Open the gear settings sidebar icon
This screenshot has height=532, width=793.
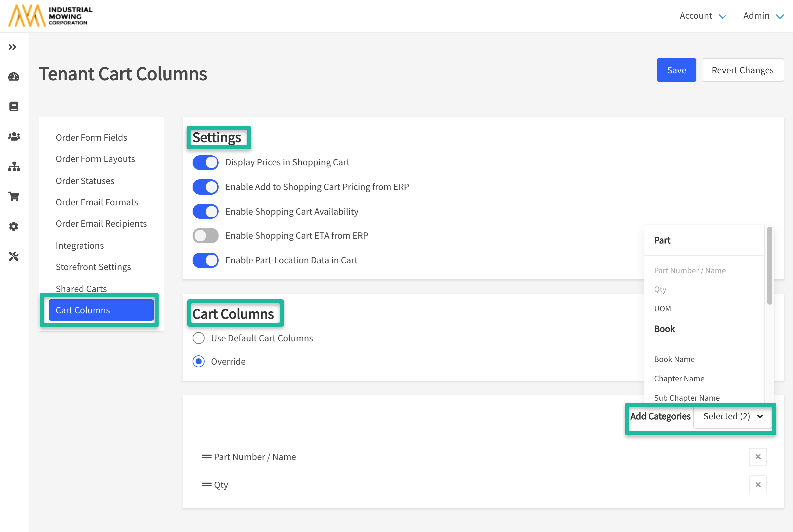[x=14, y=226]
